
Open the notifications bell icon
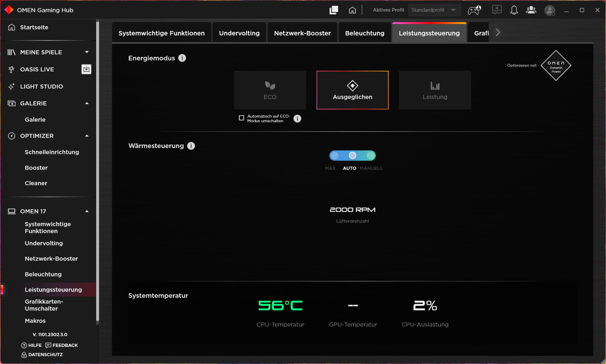[x=514, y=10]
